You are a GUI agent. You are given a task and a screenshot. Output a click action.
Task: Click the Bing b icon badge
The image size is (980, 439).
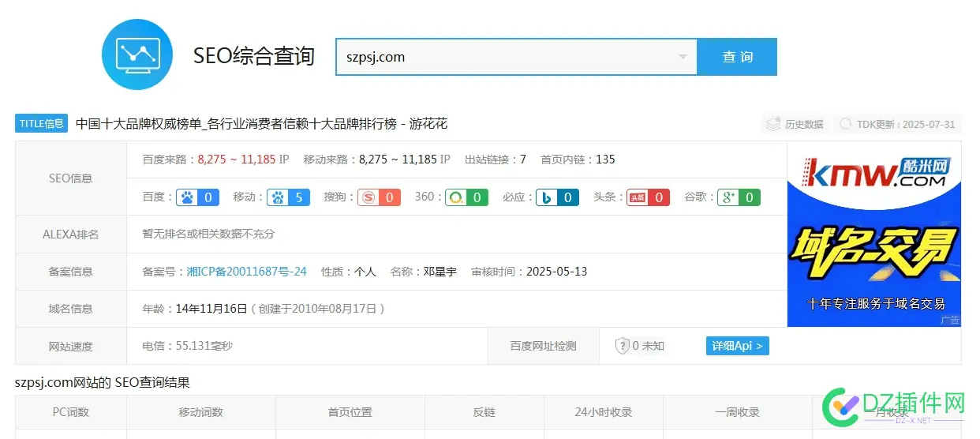(557, 197)
